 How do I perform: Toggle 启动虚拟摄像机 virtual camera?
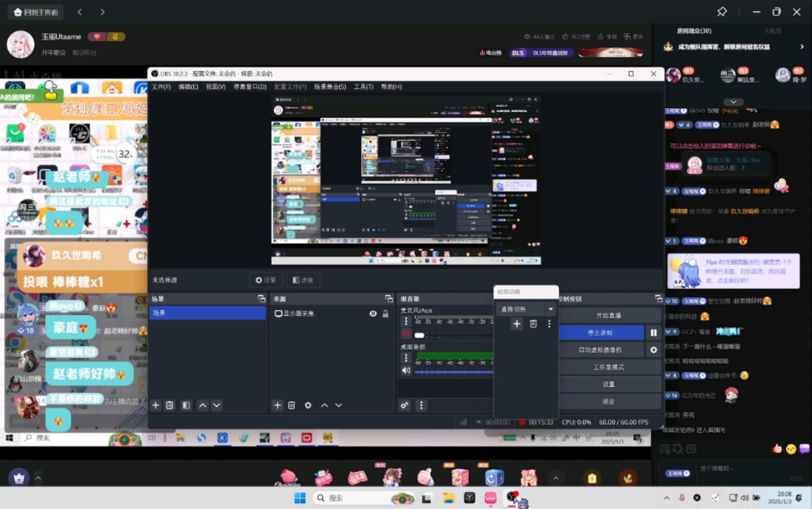click(x=601, y=350)
